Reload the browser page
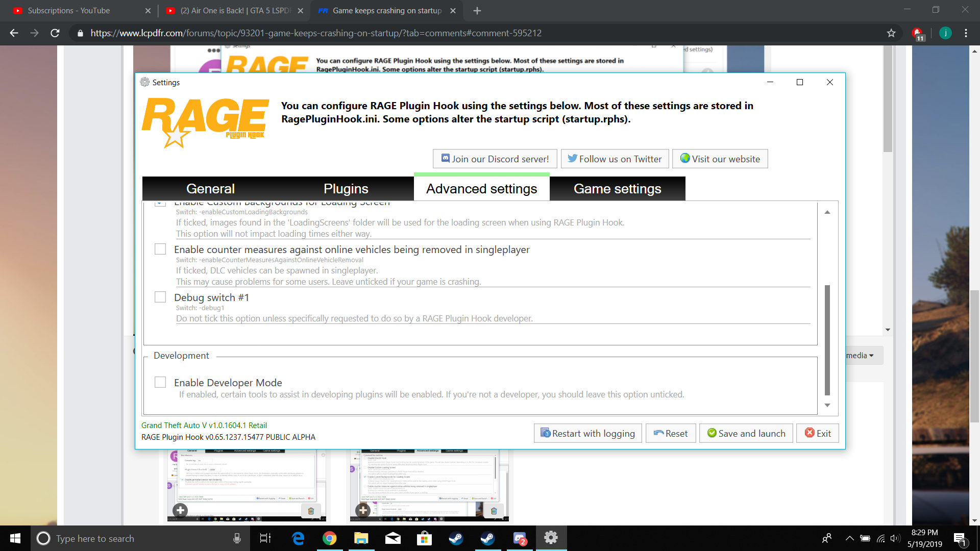This screenshot has height=551, width=980. [x=55, y=33]
